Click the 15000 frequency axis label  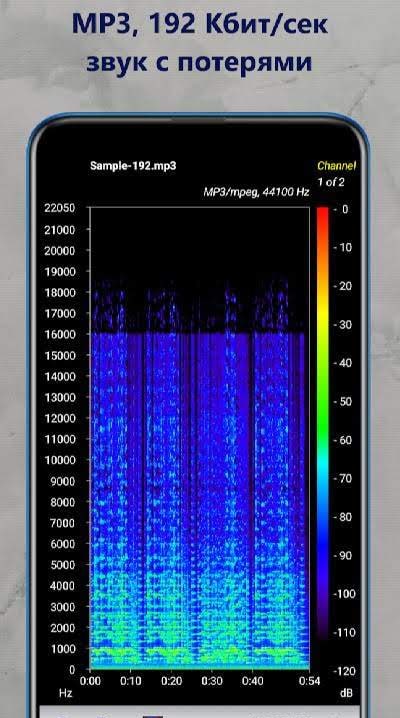(59, 355)
